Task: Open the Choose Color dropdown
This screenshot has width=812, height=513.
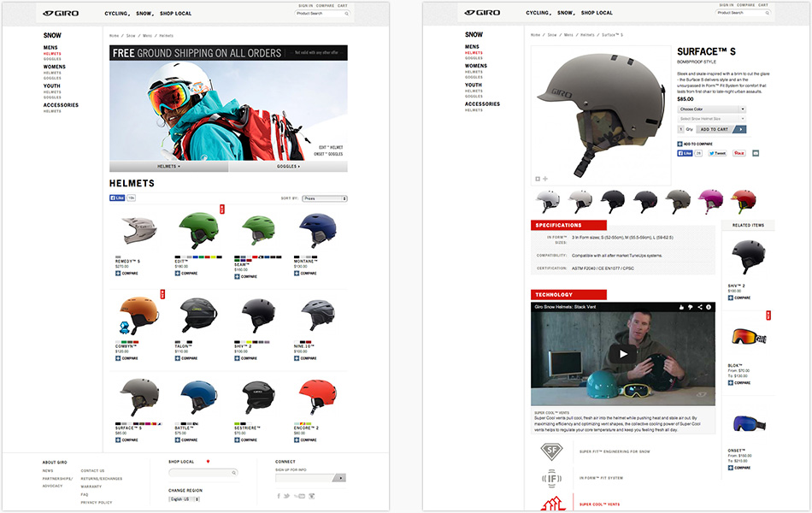Action: coord(711,109)
